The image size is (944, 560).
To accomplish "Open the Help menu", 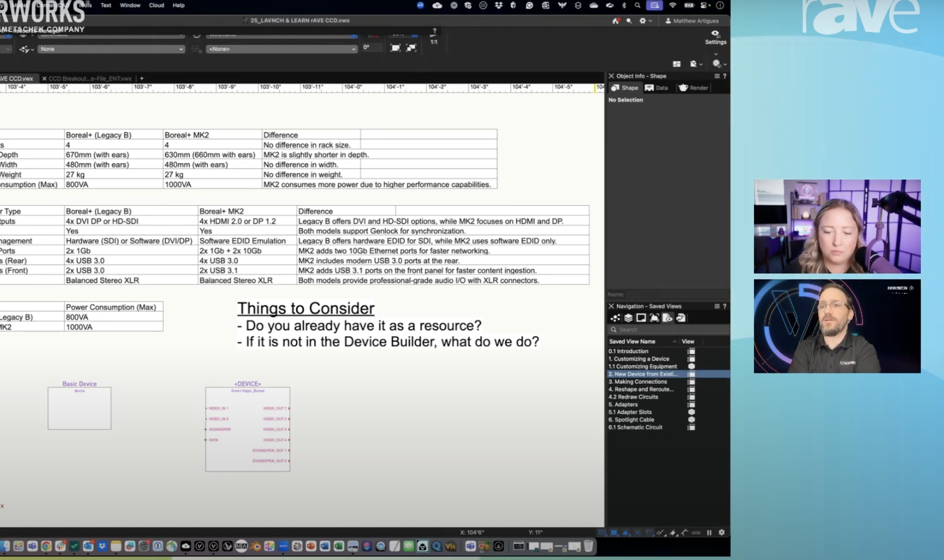I will (178, 5).
